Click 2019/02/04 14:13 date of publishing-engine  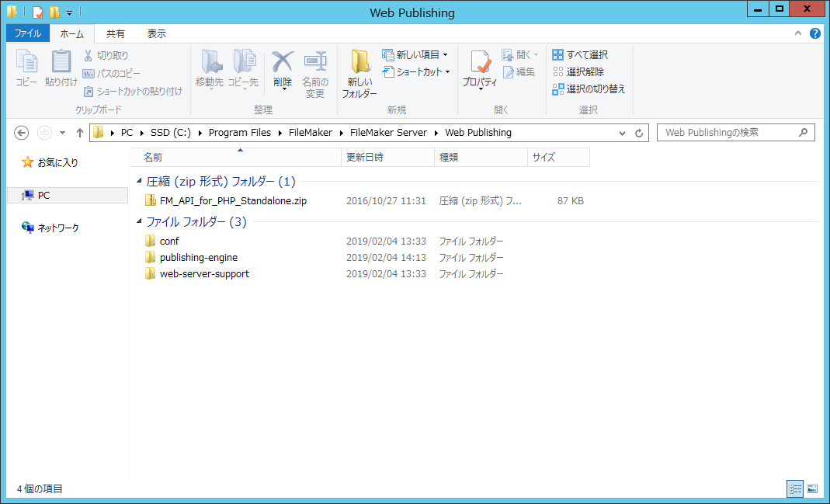click(x=386, y=258)
